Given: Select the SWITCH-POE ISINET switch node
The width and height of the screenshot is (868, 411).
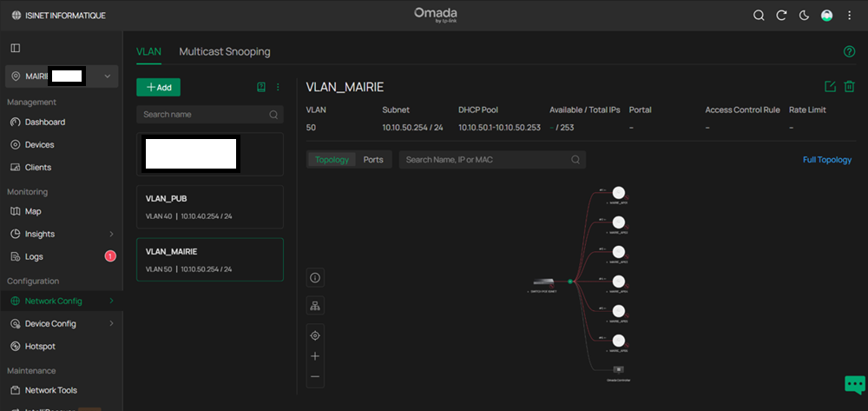Looking at the screenshot, I should coord(543,282).
